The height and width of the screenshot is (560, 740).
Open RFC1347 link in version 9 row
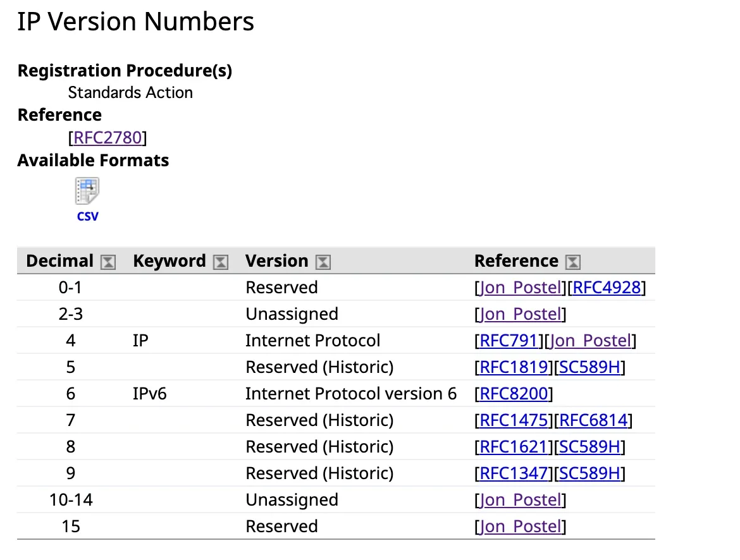514,474
